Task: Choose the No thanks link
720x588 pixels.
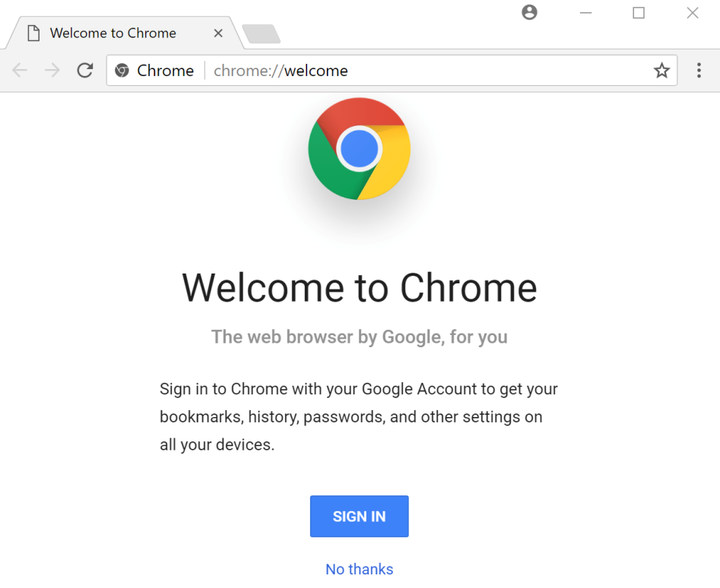Action: pyautogui.click(x=359, y=569)
